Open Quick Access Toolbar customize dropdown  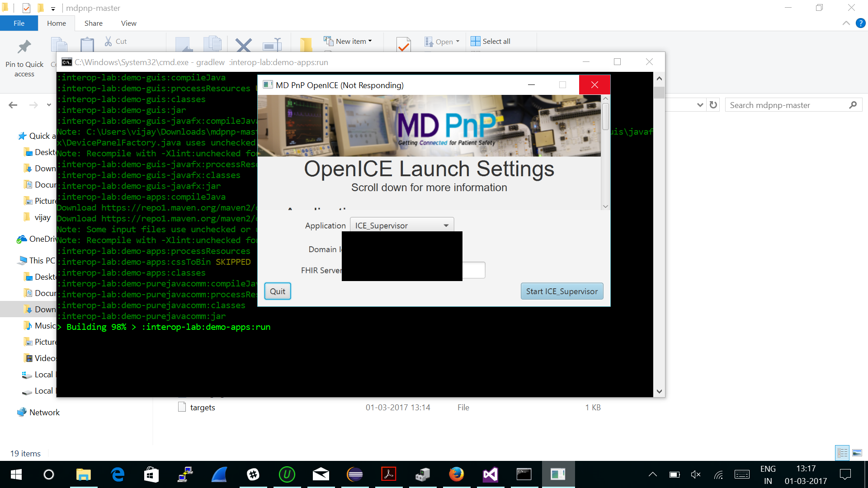[x=53, y=8]
